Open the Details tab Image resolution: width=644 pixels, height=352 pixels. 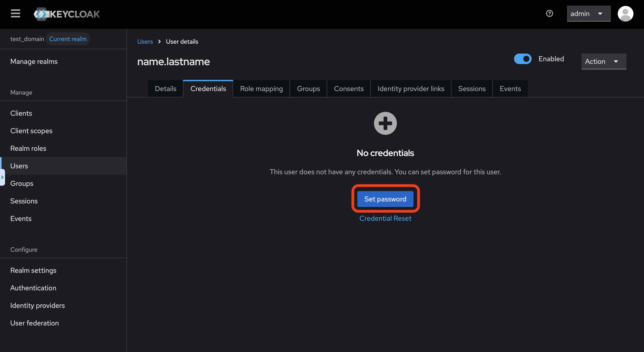pos(165,89)
